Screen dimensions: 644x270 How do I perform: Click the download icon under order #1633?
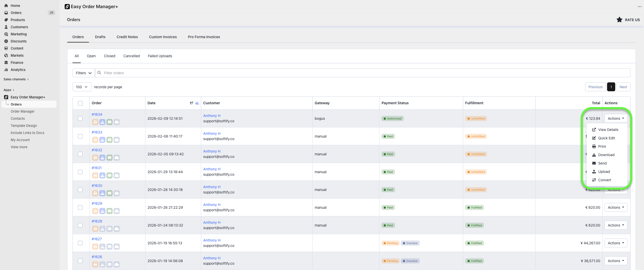[x=102, y=140]
